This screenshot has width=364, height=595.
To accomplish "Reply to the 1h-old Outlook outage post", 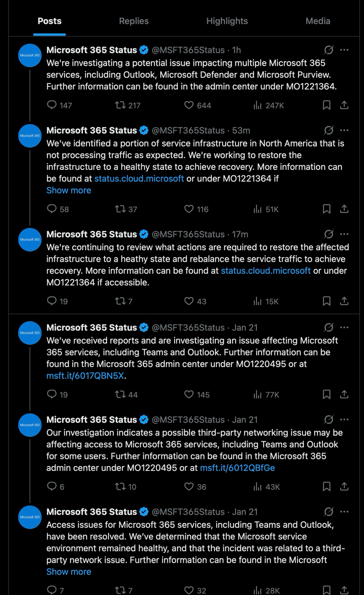I will [52, 105].
